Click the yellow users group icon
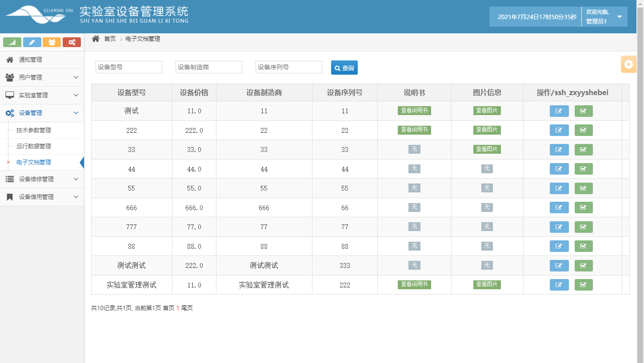644x363 pixels. [x=52, y=42]
